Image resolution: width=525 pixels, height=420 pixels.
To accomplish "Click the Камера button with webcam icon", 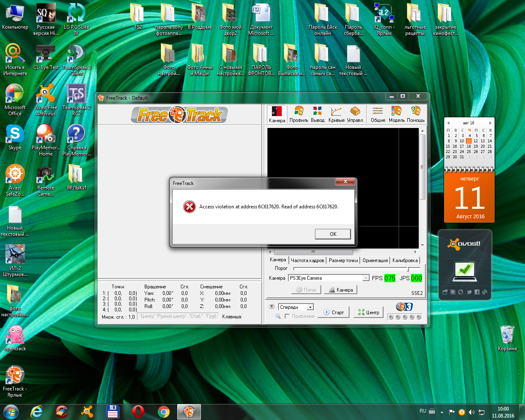I will [x=340, y=290].
